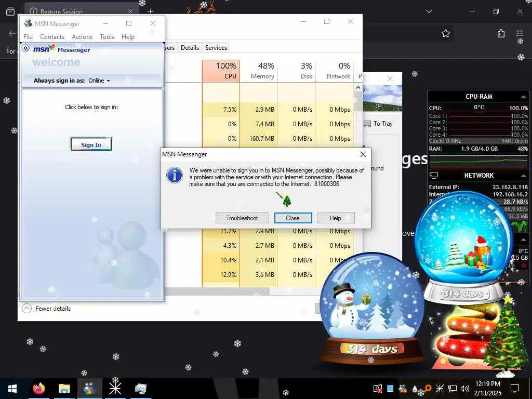This screenshot has height=399, width=532.
Task: Switch to the Services tab in Task Manager
Action: (216, 48)
